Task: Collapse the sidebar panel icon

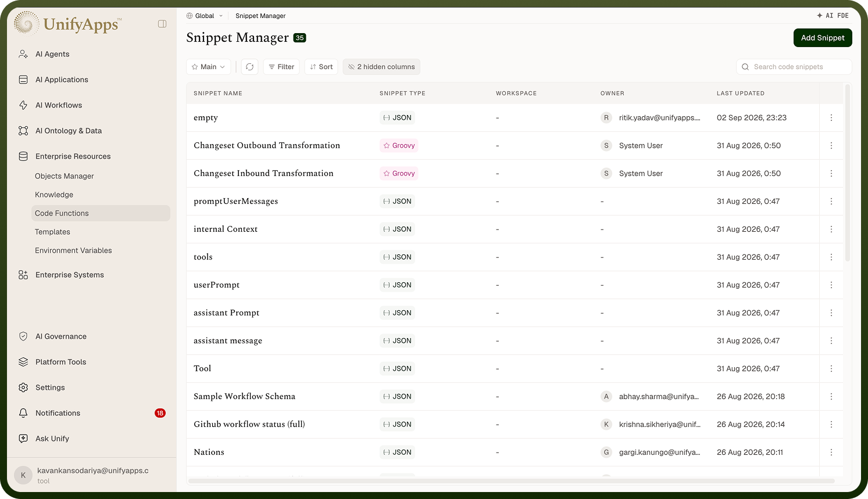Action: (x=162, y=24)
